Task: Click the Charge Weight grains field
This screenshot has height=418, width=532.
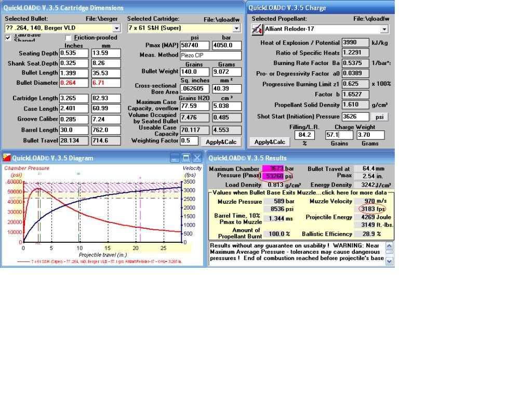Action: [x=339, y=135]
